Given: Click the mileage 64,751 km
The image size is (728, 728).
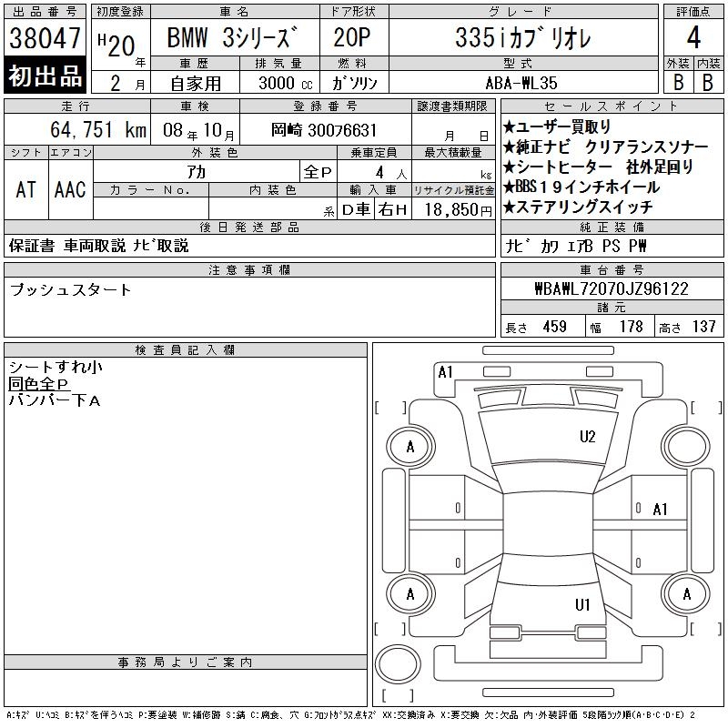Looking at the screenshot, I should click(98, 129).
